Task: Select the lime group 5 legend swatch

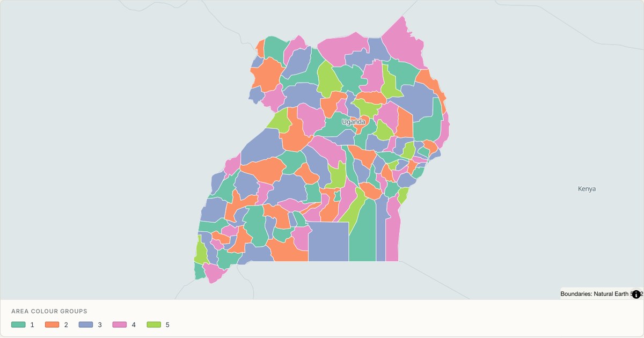Action: (153, 325)
